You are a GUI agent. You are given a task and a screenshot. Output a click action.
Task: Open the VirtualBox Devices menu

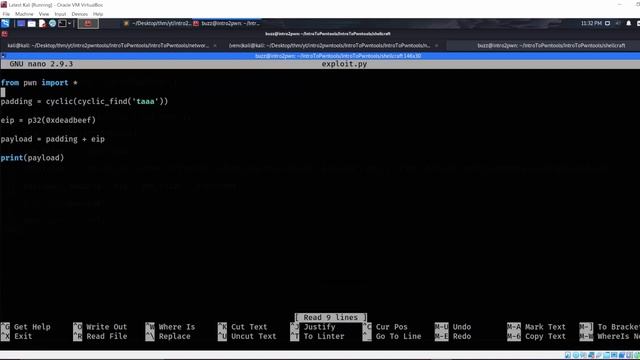pyautogui.click(x=80, y=14)
